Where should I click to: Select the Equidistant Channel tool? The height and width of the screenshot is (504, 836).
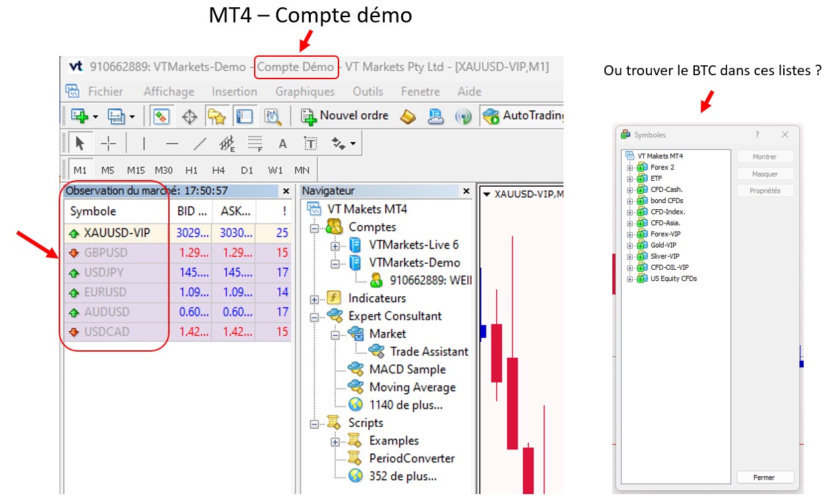(x=227, y=143)
